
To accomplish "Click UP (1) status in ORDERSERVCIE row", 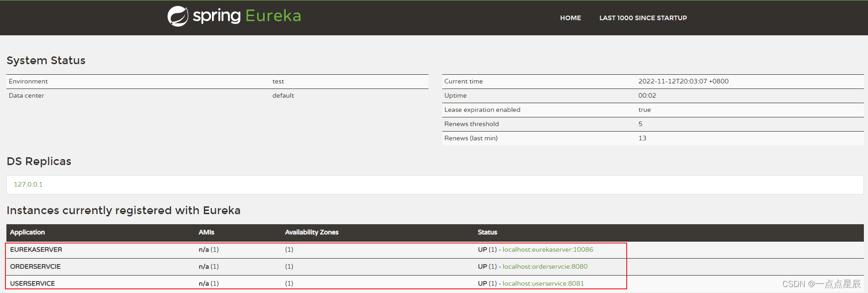I will (x=488, y=266).
